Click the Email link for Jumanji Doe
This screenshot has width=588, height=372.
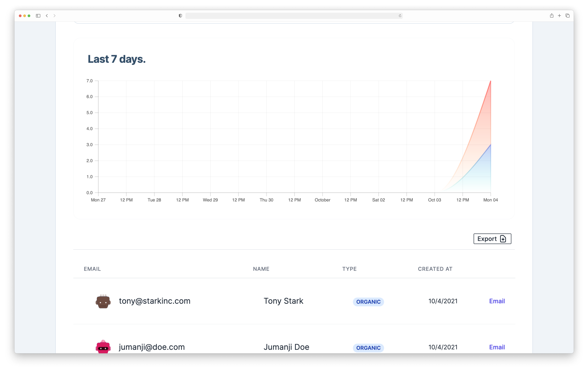[x=497, y=347]
